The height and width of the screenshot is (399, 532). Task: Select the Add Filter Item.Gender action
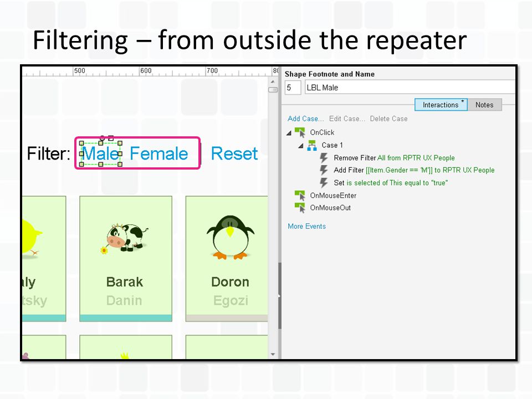point(414,170)
